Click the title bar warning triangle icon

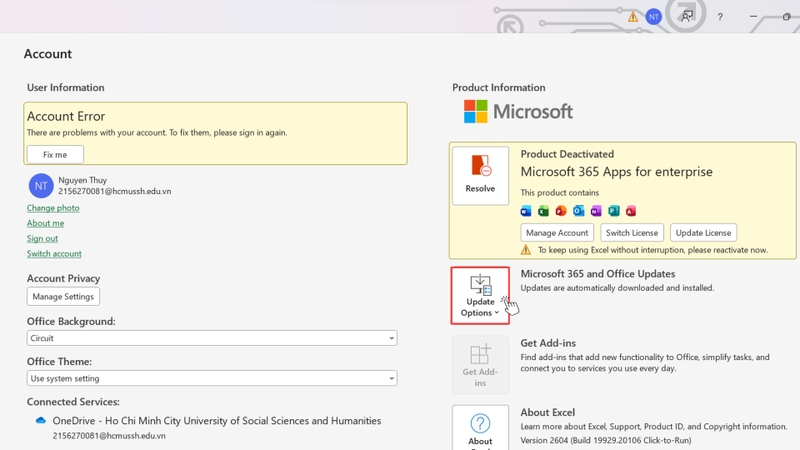click(x=633, y=17)
